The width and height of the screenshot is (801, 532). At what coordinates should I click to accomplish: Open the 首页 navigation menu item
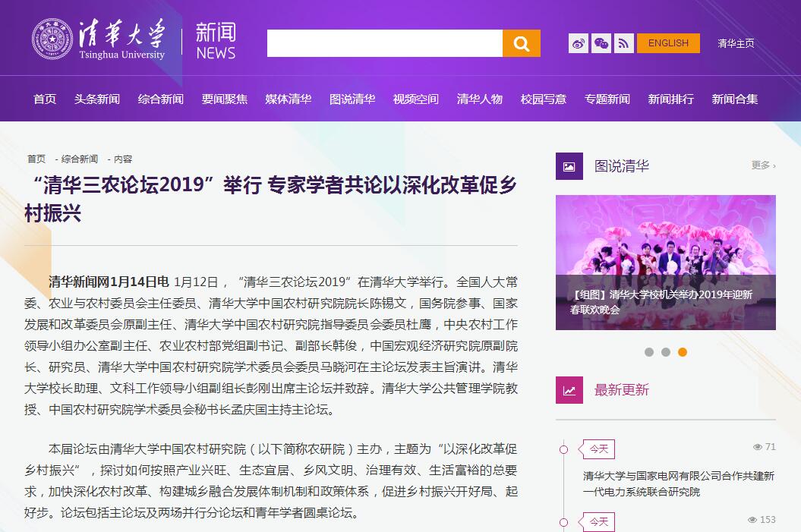pos(45,99)
